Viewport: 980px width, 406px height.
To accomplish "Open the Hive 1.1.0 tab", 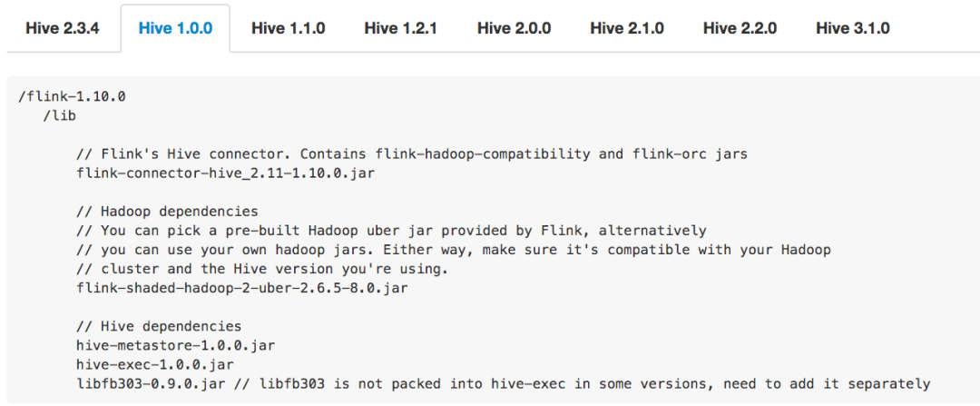I will 288,28.
